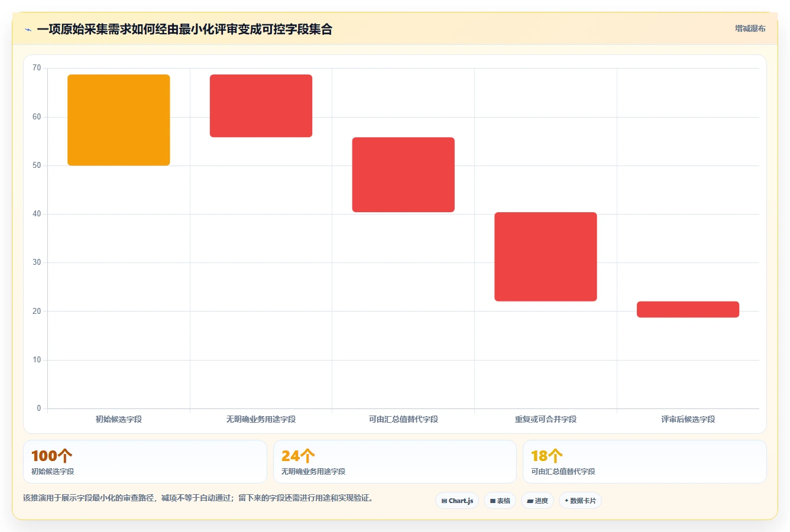The height and width of the screenshot is (532, 790).
Task: Click x-axis label 评审后候选字段
Action: tap(688, 419)
